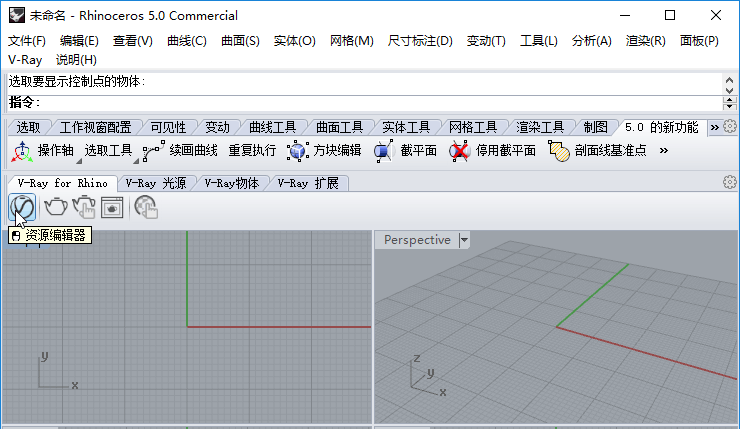Open the 网格(M) menu
Screen dimensions: 740x429
point(352,41)
